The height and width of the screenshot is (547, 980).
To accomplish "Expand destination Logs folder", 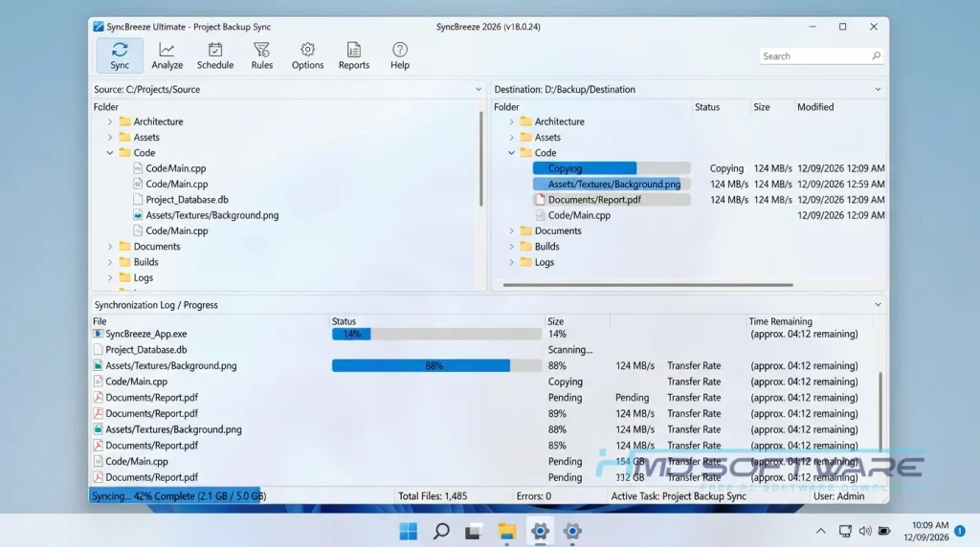I will pyautogui.click(x=511, y=262).
